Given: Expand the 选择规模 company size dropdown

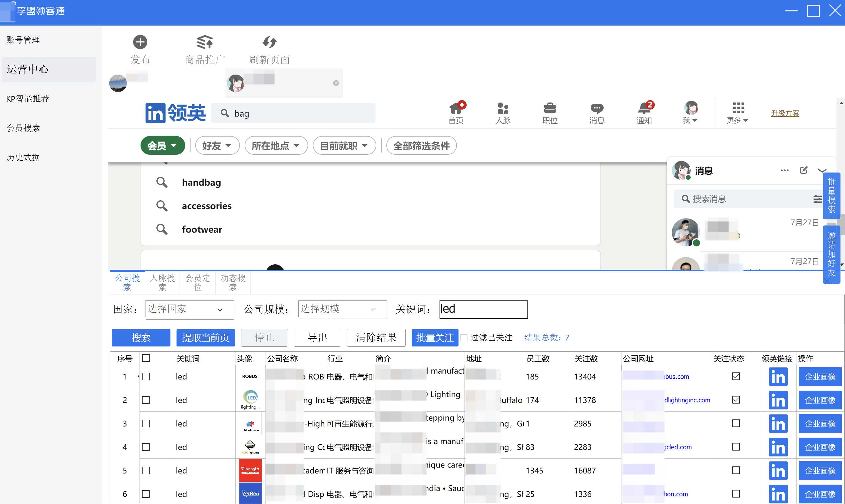Looking at the screenshot, I should click(342, 309).
